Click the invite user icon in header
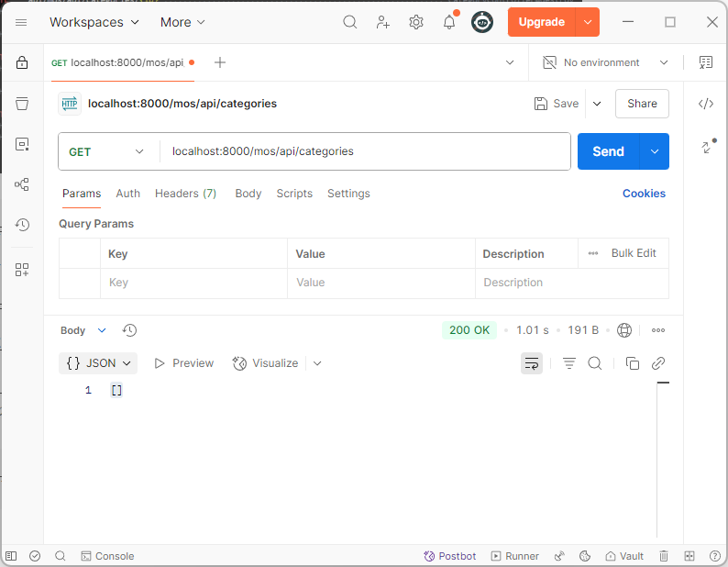The height and width of the screenshot is (567, 728). 383,22
